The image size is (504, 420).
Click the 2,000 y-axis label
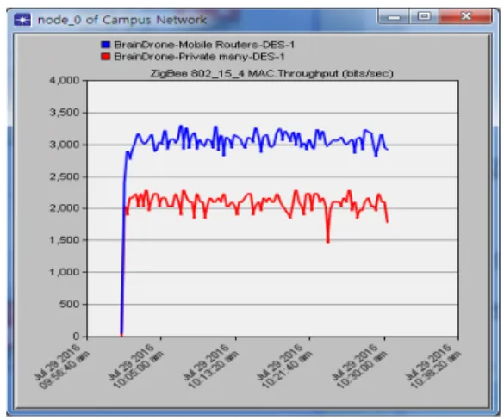click(x=65, y=208)
